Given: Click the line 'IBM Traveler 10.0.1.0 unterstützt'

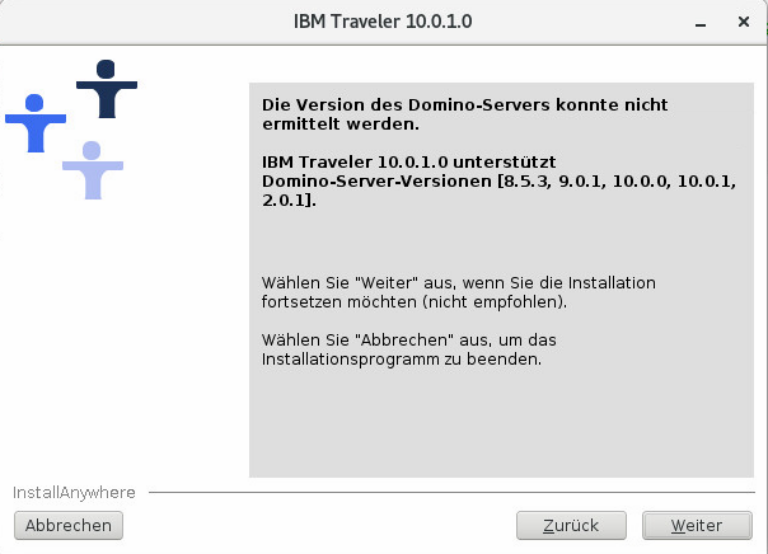Looking at the screenshot, I should (x=409, y=162).
